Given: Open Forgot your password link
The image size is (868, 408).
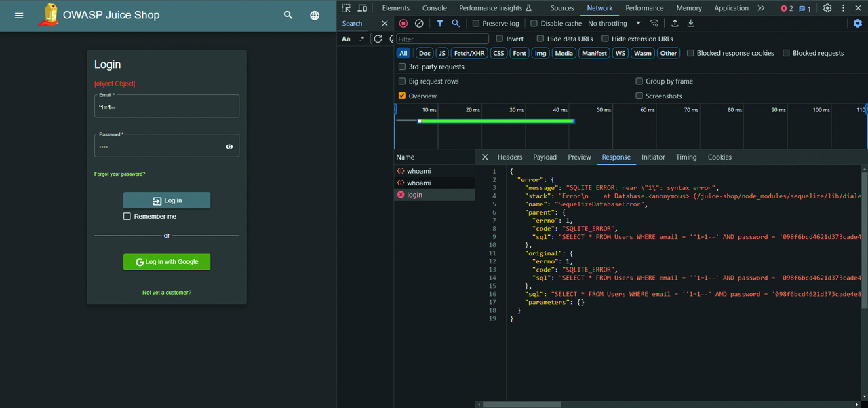Looking at the screenshot, I should (x=120, y=174).
